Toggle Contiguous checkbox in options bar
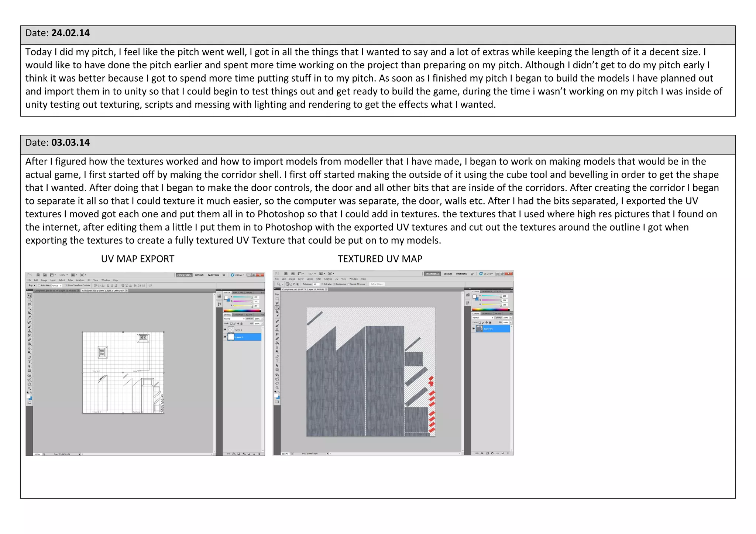This screenshot has height=534, width=756. 334,284
